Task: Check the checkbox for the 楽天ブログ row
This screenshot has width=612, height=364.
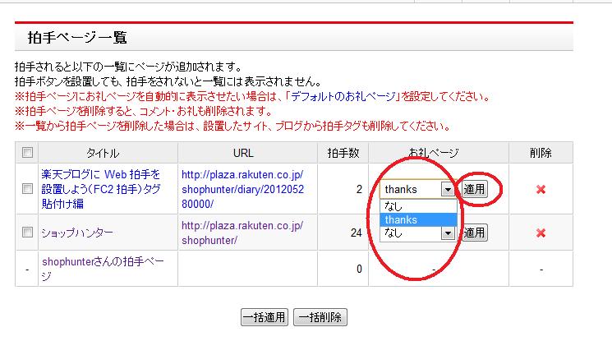Action: tap(27, 189)
